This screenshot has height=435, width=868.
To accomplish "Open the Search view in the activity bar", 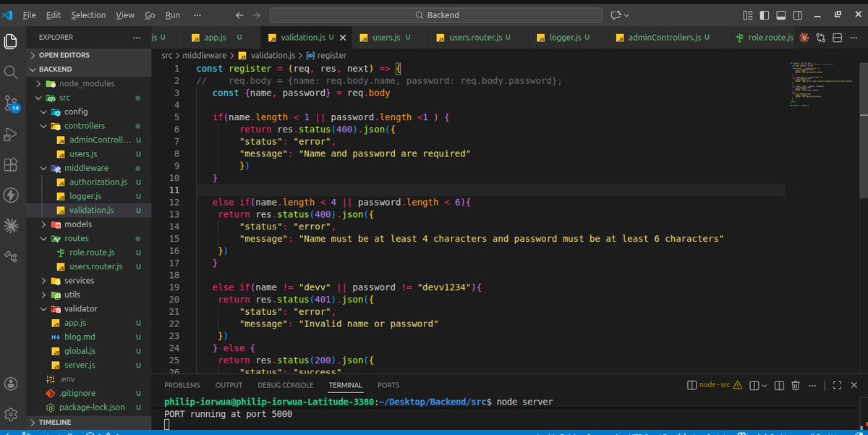I will 11,72.
